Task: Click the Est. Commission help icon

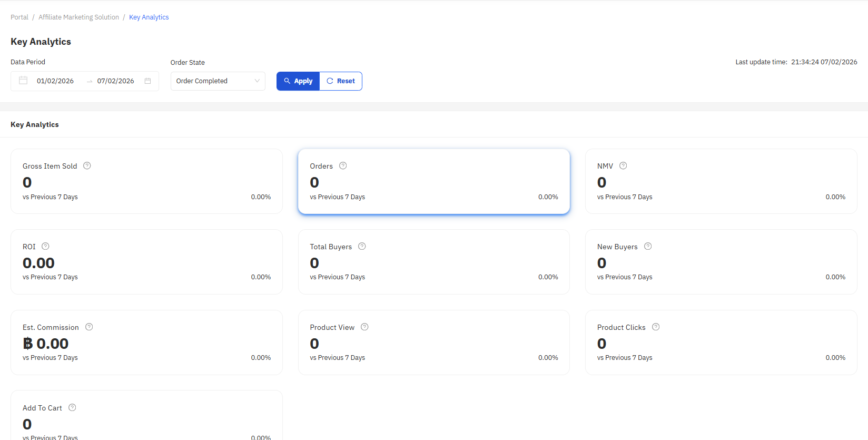Action: pyautogui.click(x=89, y=327)
